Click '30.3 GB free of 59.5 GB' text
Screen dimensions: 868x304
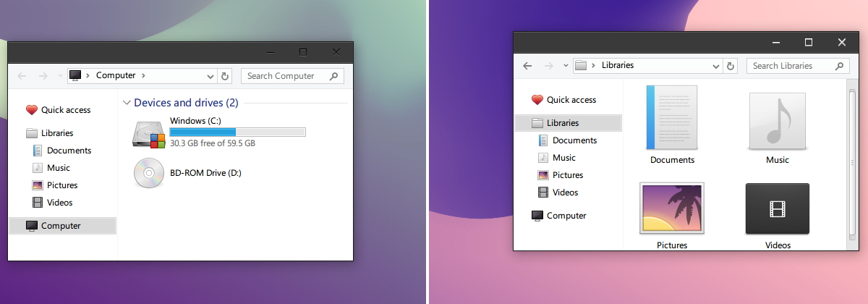click(x=213, y=143)
